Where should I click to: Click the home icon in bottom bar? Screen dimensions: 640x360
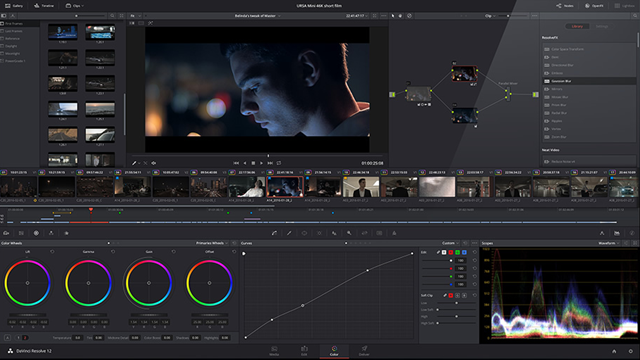coord(614,351)
